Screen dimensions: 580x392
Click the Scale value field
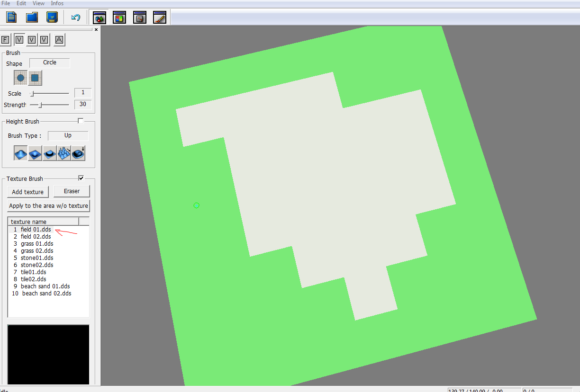(x=83, y=93)
